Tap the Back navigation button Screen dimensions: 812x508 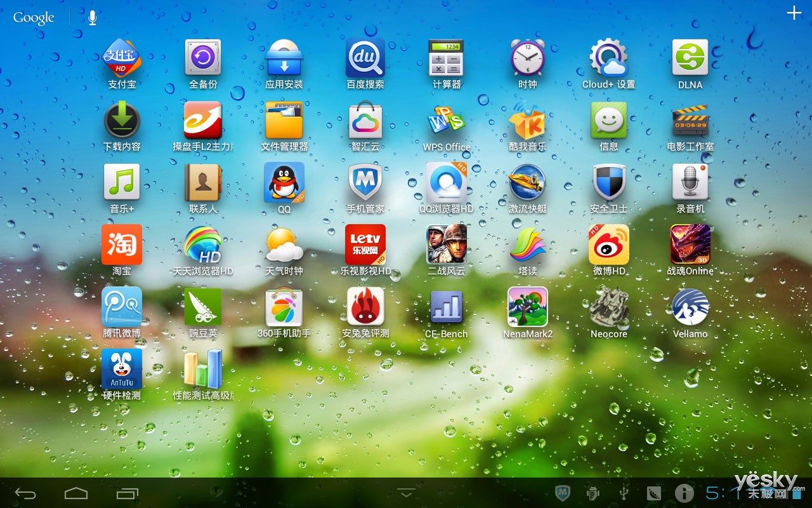26,493
